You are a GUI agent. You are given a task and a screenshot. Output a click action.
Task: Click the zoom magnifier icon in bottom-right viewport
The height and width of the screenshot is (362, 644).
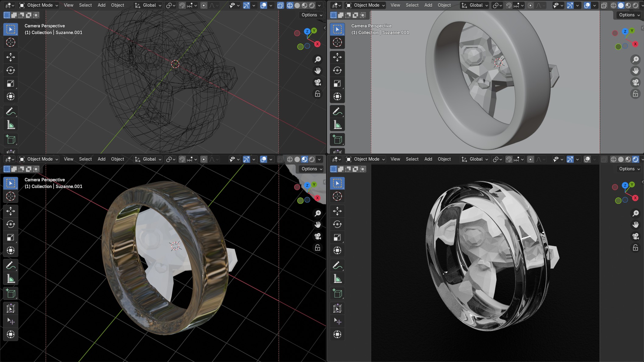coord(635,213)
